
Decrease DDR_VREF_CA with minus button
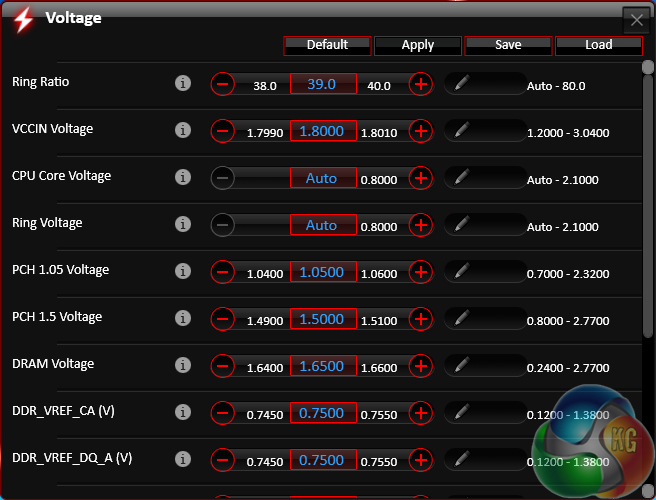[223, 413]
